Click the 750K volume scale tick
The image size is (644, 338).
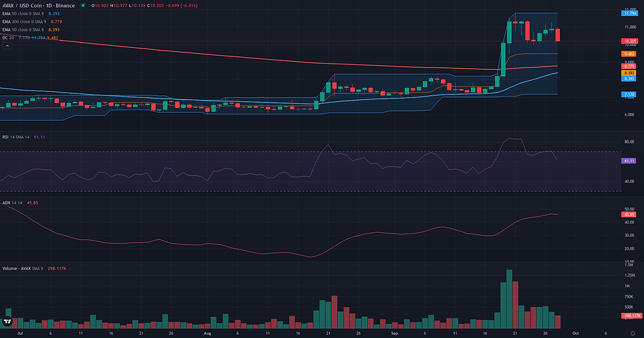(x=629, y=297)
